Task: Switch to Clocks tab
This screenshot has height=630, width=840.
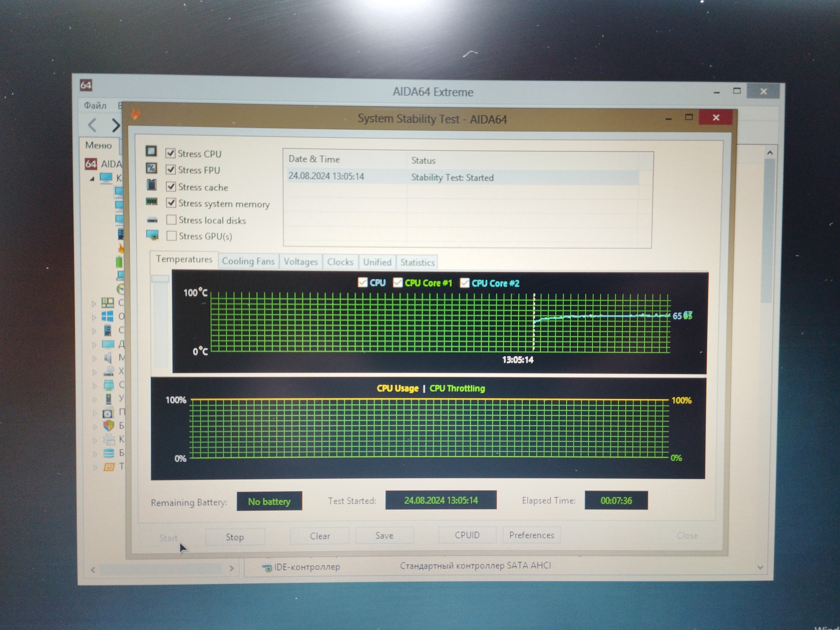Action: (x=340, y=262)
